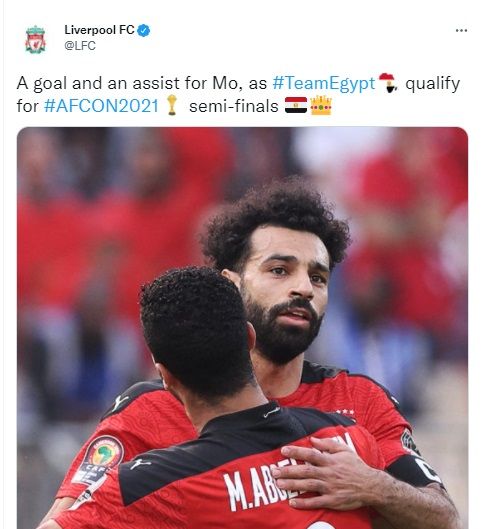Click the golden trophy emoji
482x529 pixels.
pyautogui.click(x=172, y=105)
